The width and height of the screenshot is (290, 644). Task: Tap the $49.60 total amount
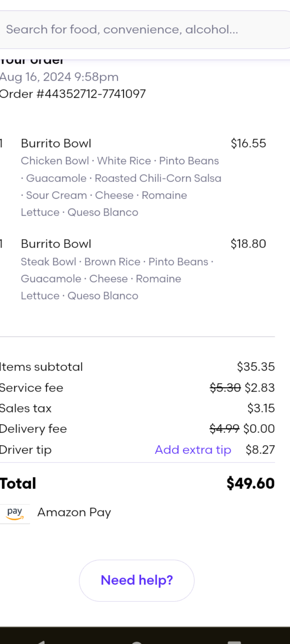click(250, 483)
